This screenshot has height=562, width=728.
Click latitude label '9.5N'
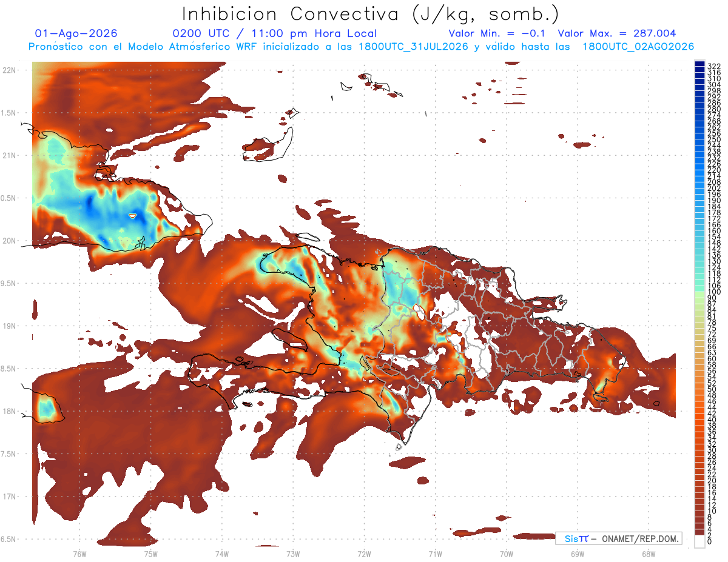tap(8, 284)
